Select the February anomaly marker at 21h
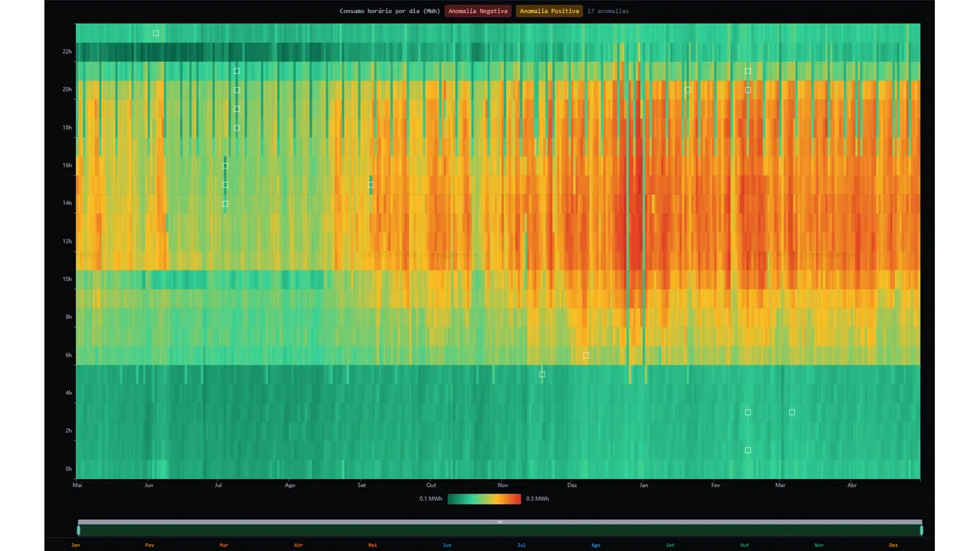Screen dimensions: 980x551 (x=748, y=71)
